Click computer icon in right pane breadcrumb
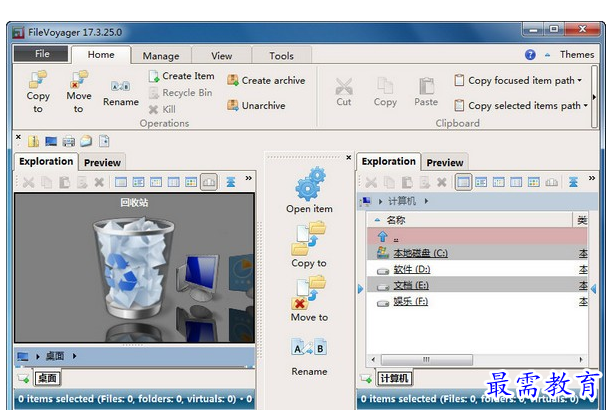608x416 pixels. (x=365, y=201)
